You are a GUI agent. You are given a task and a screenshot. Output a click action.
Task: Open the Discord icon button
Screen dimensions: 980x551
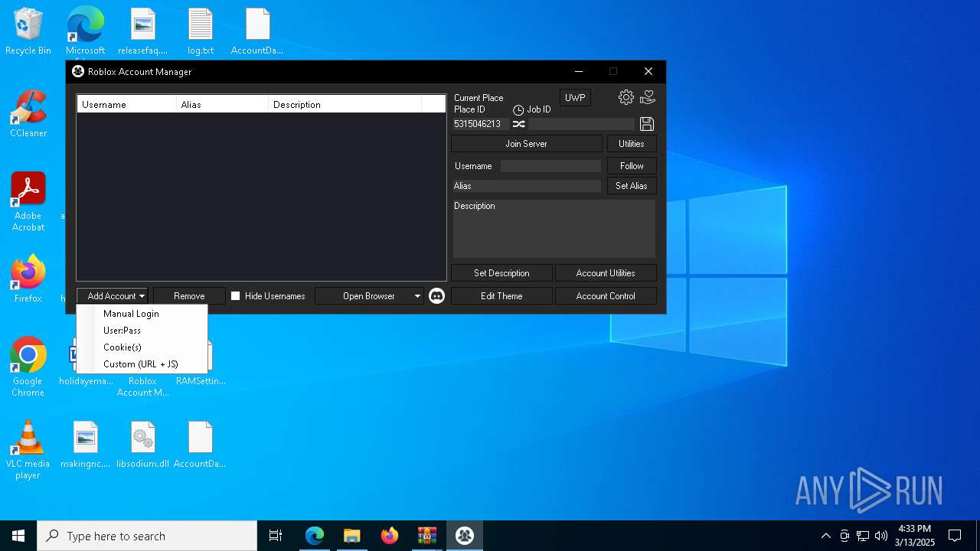(436, 296)
